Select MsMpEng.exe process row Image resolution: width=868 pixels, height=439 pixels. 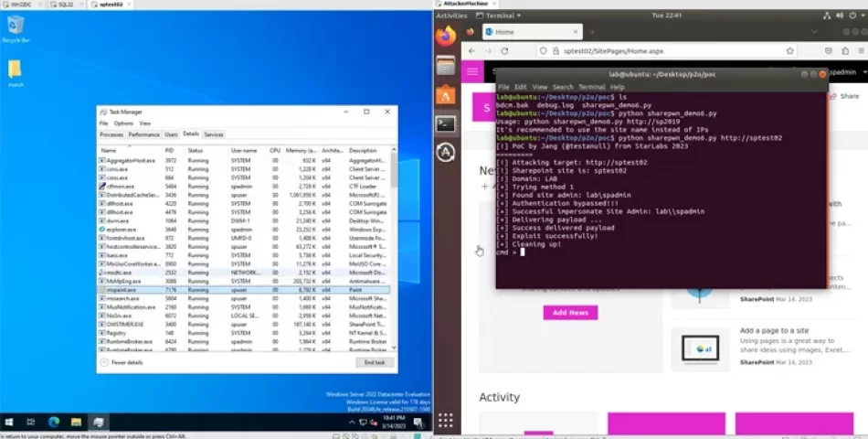pos(244,281)
